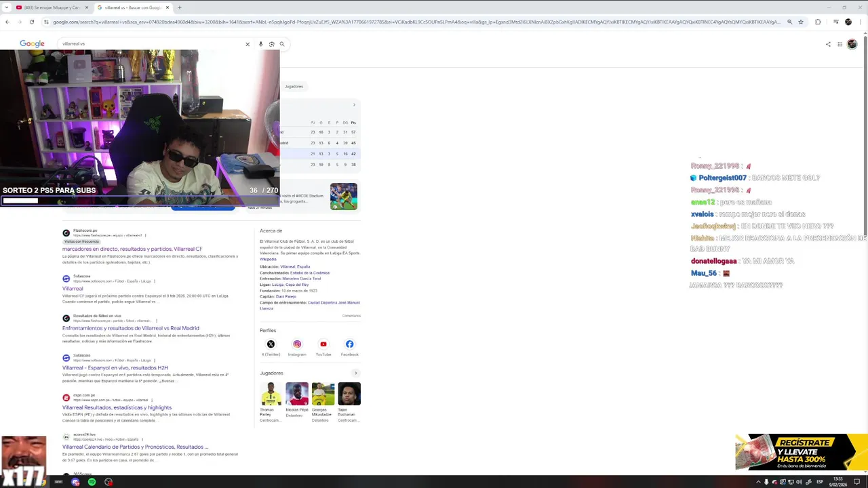
Task: Open the Chrome extensions puzzle icon
Action: (x=818, y=22)
